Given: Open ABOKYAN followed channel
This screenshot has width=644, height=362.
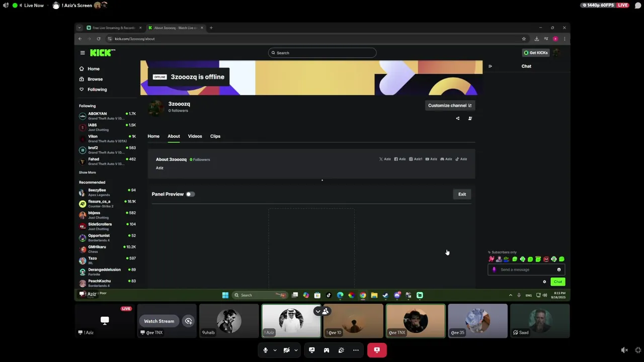Looking at the screenshot, I should tap(107, 116).
